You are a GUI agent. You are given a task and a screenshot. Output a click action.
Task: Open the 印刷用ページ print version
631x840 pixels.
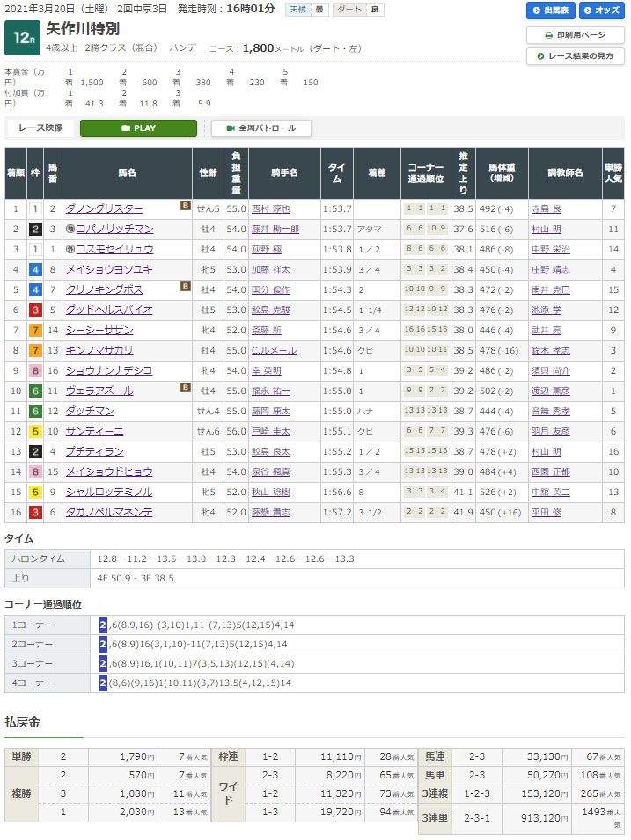(x=576, y=35)
